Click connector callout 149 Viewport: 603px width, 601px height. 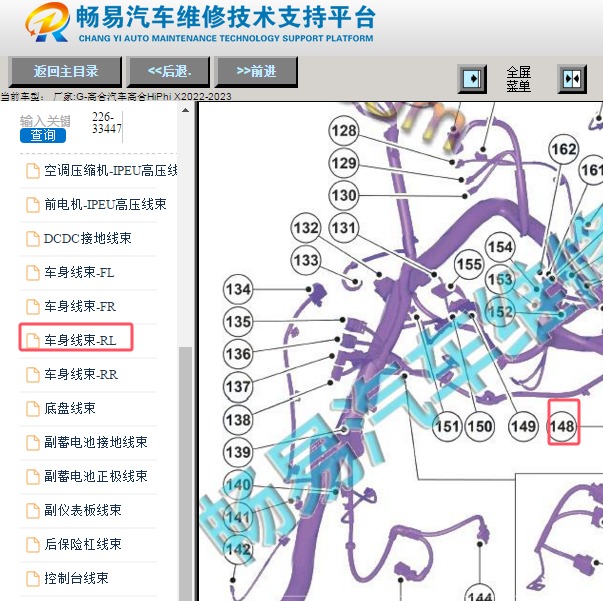click(x=523, y=426)
